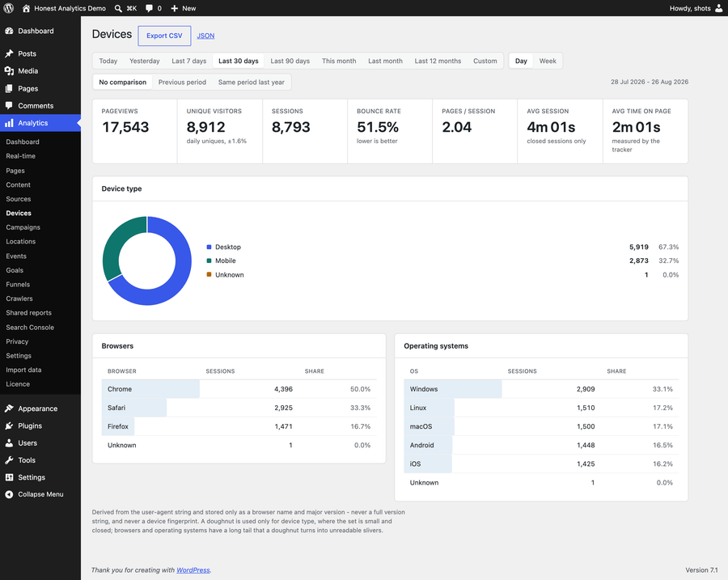
Task: Click the Tools wrench icon
Action: pos(9,459)
